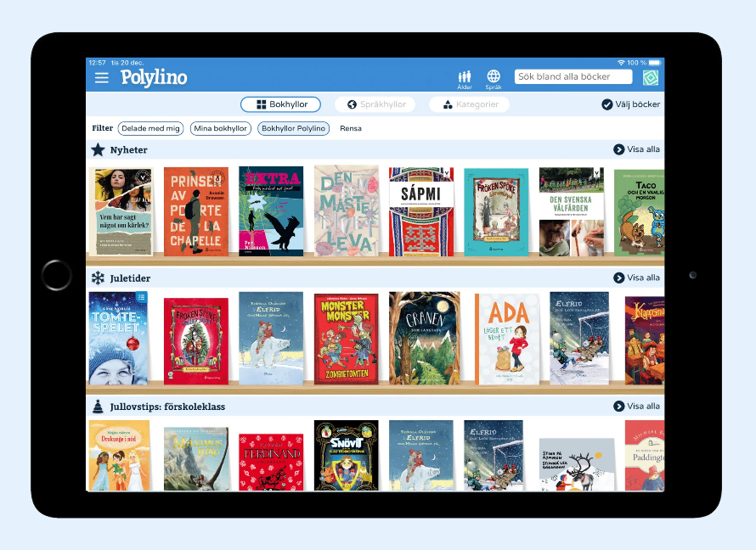Open book 'Taco och en vanlig morgon'
The width and height of the screenshot is (756, 550).
pyautogui.click(x=640, y=212)
